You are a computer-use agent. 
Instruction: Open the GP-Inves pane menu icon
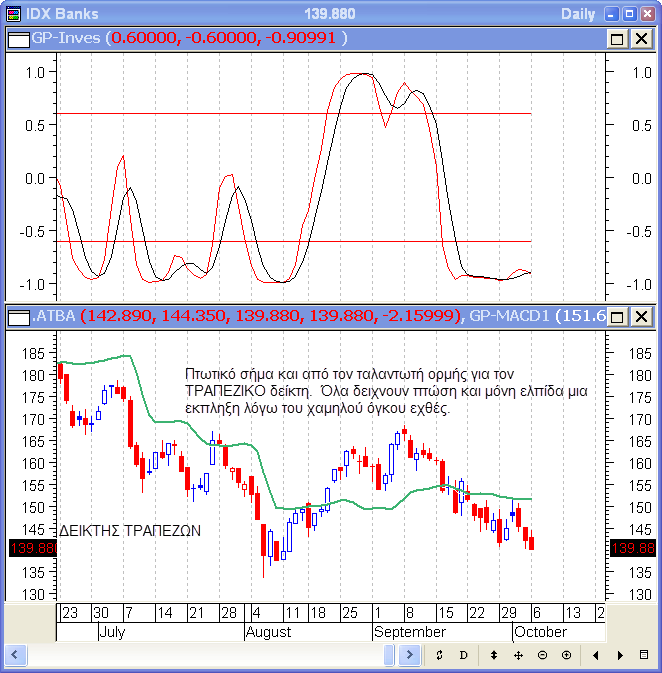[x=17, y=39]
